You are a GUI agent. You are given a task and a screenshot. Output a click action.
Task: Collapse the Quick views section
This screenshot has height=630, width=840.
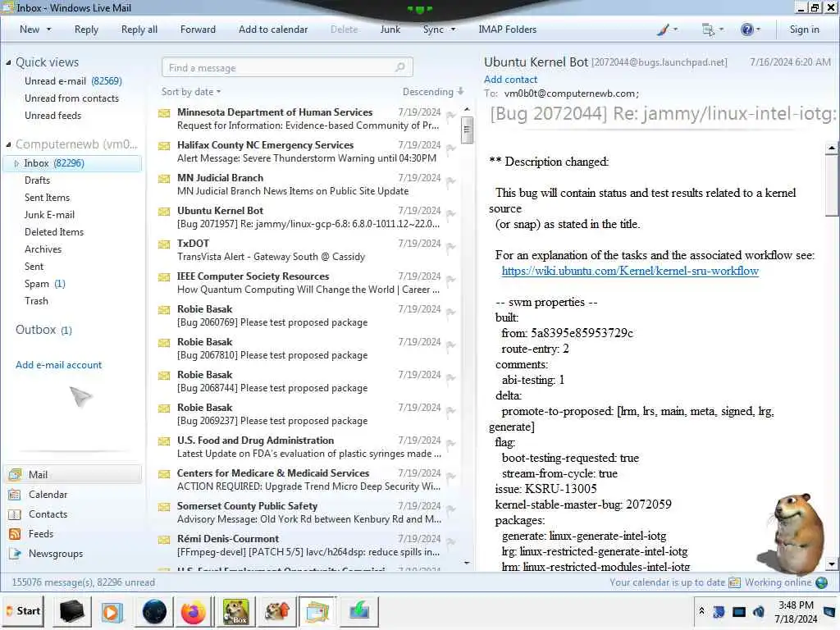coord(8,62)
